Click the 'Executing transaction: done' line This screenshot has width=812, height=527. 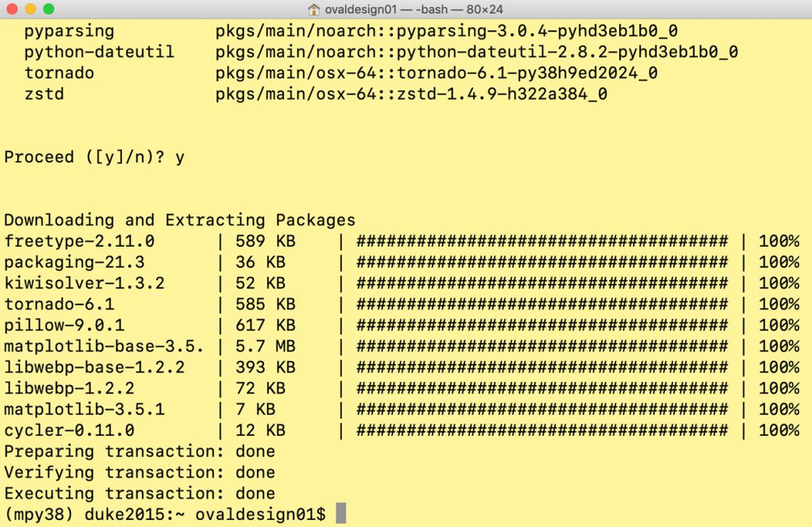(x=140, y=493)
